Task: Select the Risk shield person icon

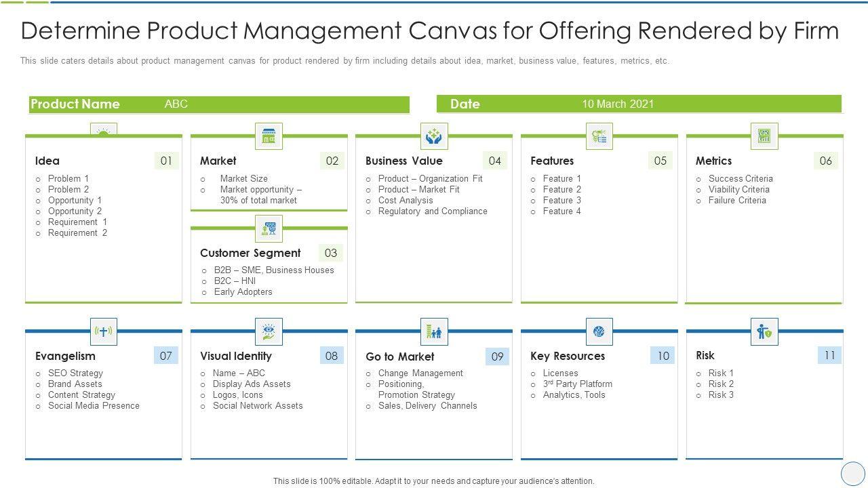Action: click(x=764, y=331)
